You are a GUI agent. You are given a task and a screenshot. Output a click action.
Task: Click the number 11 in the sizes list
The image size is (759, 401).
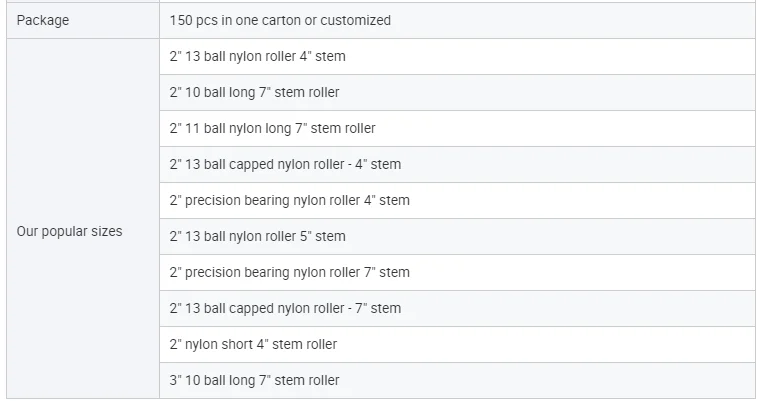(x=189, y=128)
